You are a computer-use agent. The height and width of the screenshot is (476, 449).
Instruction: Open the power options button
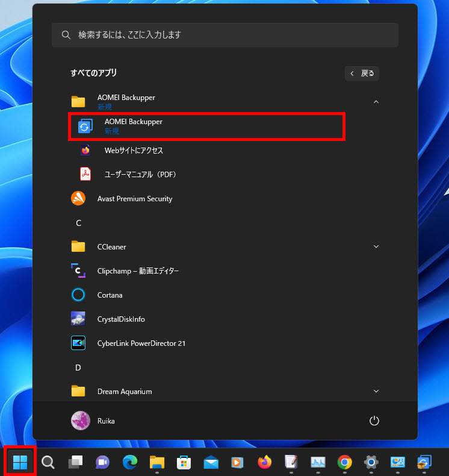374,421
